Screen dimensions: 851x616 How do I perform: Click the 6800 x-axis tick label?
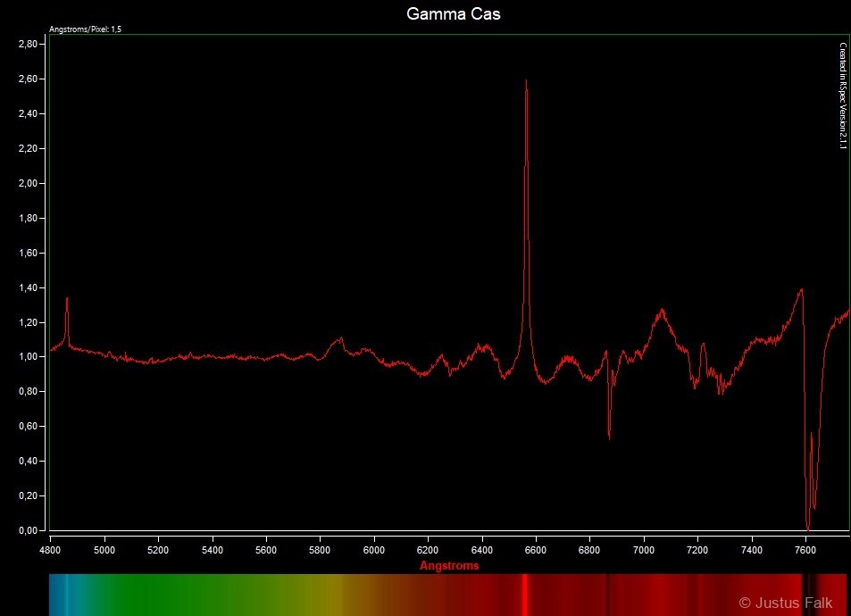[589, 550]
